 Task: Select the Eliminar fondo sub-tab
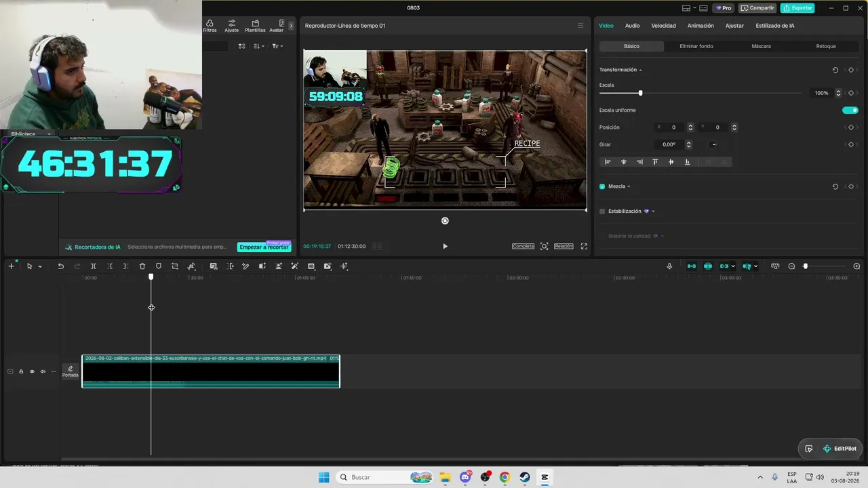coord(696,46)
